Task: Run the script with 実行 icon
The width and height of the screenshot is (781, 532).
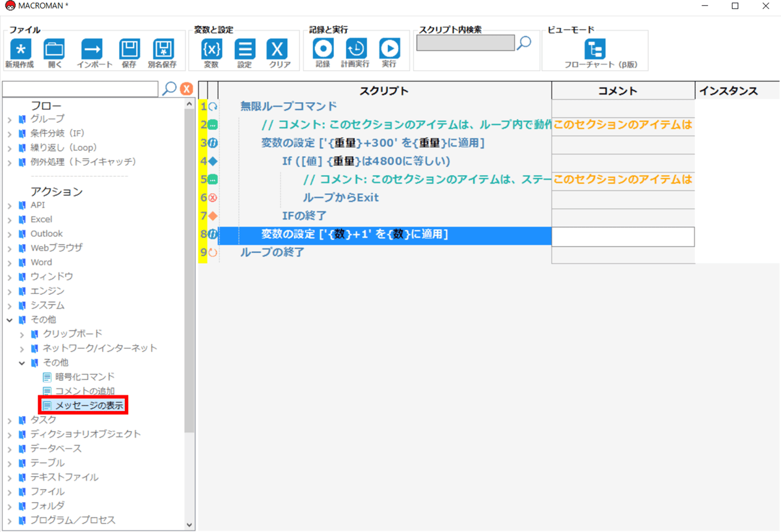Action: pos(389,48)
